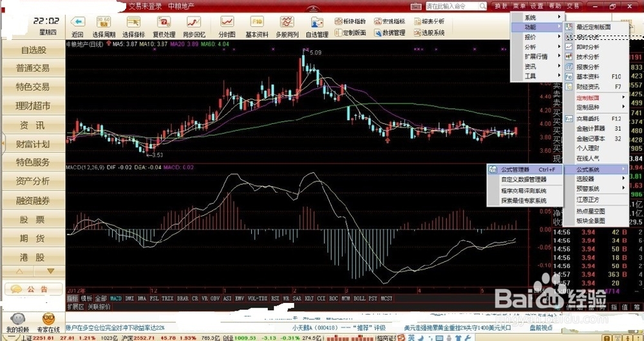
Task: Open 定制版面 in toolbar
Action: [350, 33]
